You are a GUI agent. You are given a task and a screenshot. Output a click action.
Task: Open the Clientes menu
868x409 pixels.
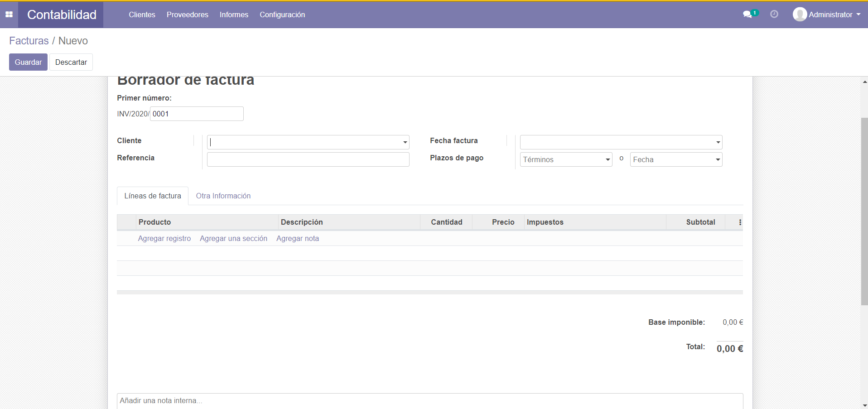point(142,14)
